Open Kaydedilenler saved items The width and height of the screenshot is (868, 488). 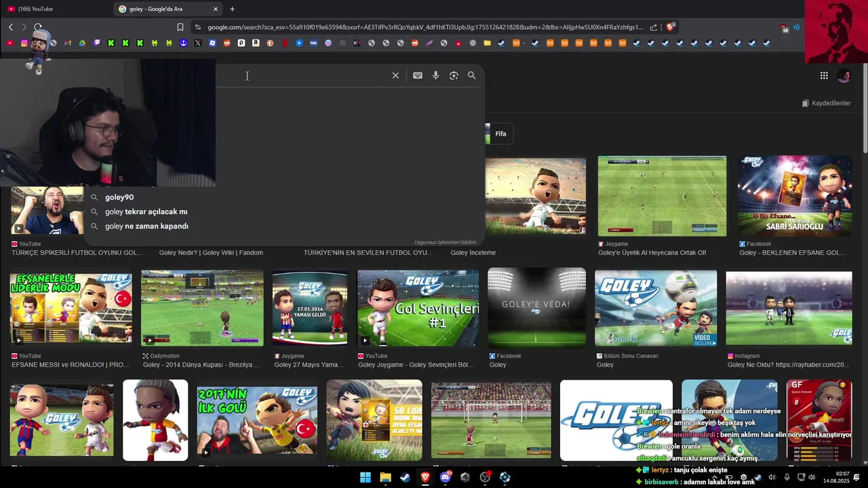[826, 103]
